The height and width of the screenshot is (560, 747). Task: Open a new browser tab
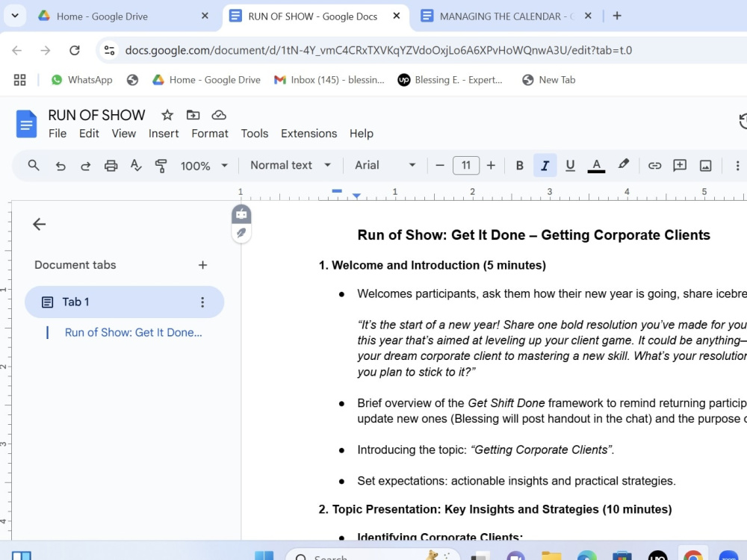click(x=617, y=16)
